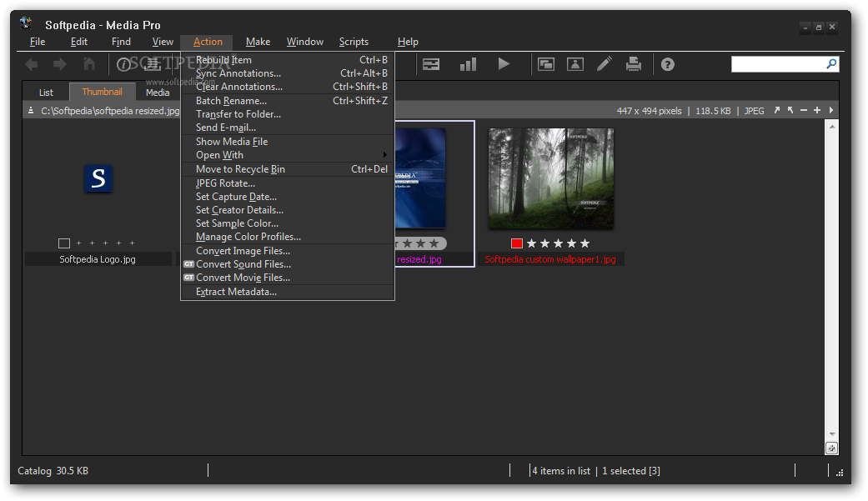Choose Set Sample Color entry
The height and width of the screenshot is (501, 868).
[288, 223]
